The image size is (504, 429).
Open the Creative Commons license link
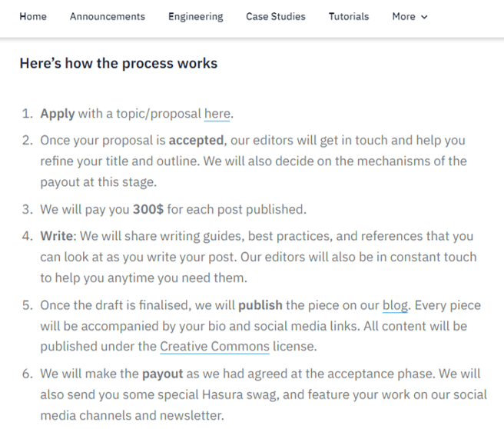coord(214,346)
